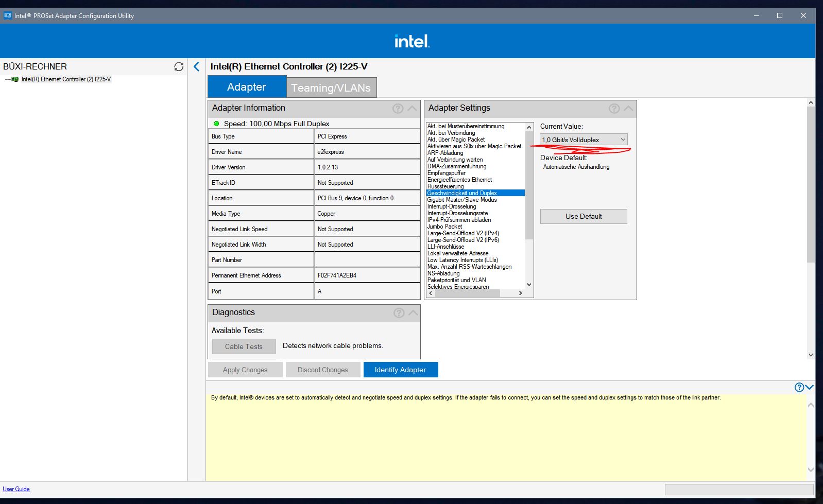823x504 pixels.
Task: Click the Intel logo in the banner
Action: [x=412, y=41]
